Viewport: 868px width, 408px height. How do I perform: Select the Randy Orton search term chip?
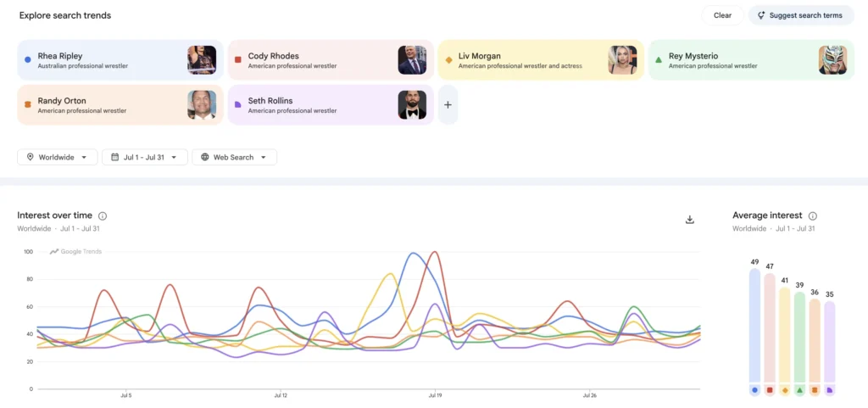pyautogui.click(x=120, y=104)
